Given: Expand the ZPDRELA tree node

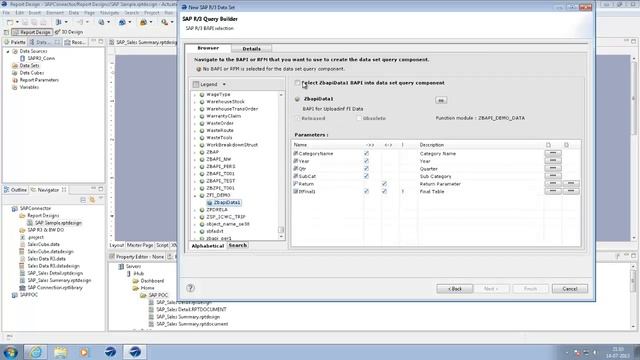Looking at the screenshot, I should point(195,210).
